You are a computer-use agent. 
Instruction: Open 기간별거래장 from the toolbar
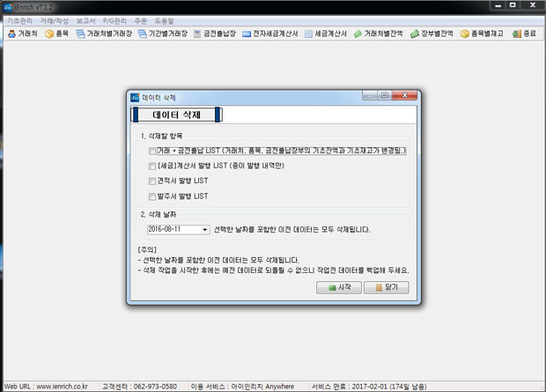coord(163,33)
